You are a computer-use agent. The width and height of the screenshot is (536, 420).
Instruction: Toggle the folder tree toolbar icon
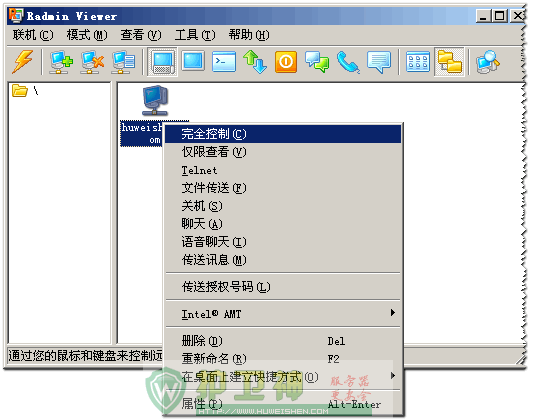pos(449,62)
